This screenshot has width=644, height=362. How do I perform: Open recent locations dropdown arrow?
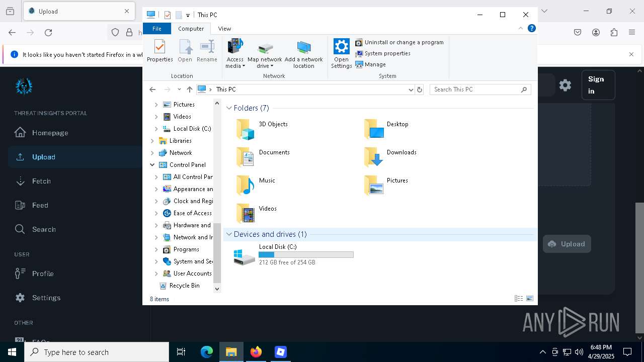(x=179, y=89)
